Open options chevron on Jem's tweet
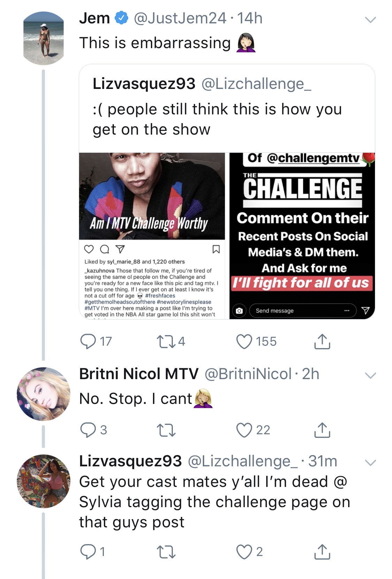The height and width of the screenshot is (579, 392). 370,20
